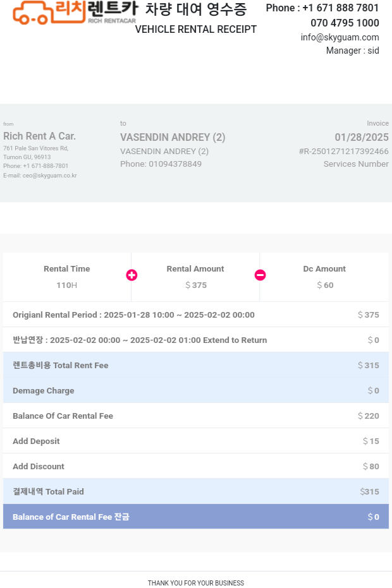Click the Total Paid $315 row
This screenshot has height=588, width=392.
(196, 491)
